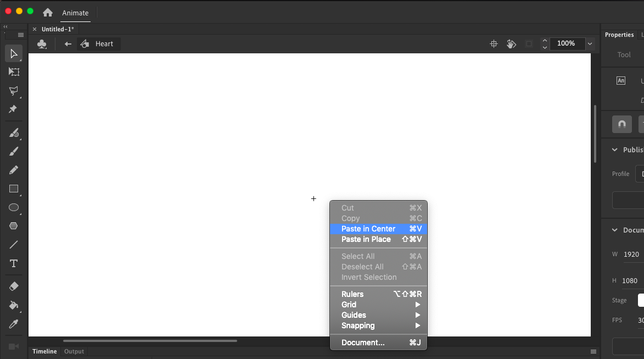
Task: Toggle Clip Content Outside Stage
Action: point(529,43)
